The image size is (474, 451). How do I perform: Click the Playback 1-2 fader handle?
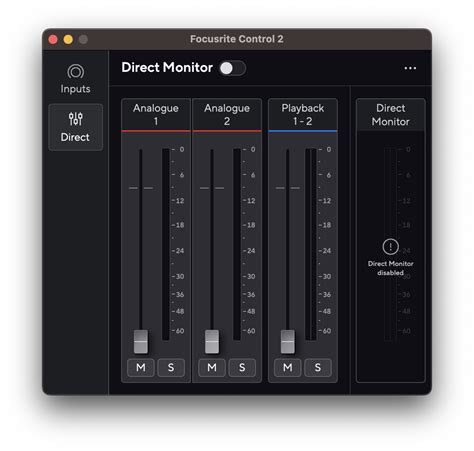click(x=288, y=342)
